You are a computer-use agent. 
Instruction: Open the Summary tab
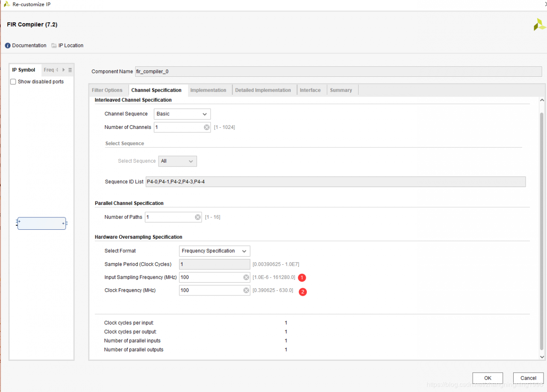coord(341,90)
